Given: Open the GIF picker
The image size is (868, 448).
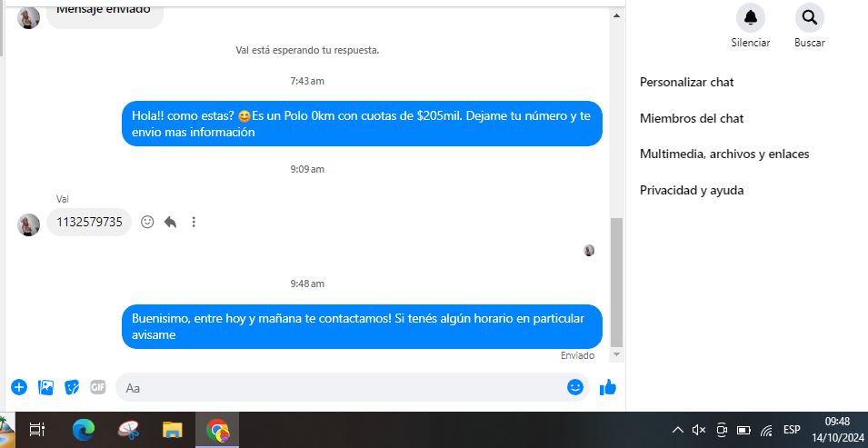Looking at the screenshot, I should [98, 387].
